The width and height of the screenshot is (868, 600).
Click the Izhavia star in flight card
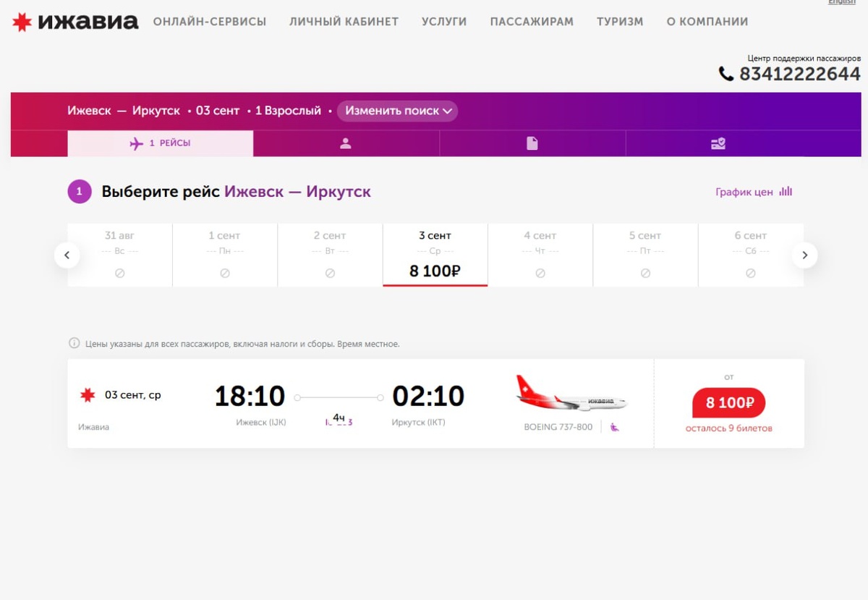(x=87, y=395)
